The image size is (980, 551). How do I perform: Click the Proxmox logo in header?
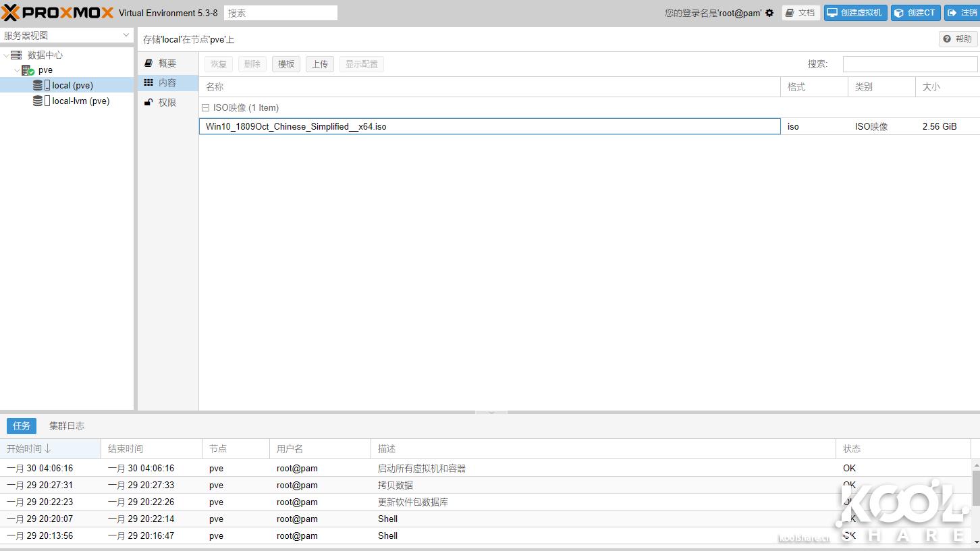(57, 13)
